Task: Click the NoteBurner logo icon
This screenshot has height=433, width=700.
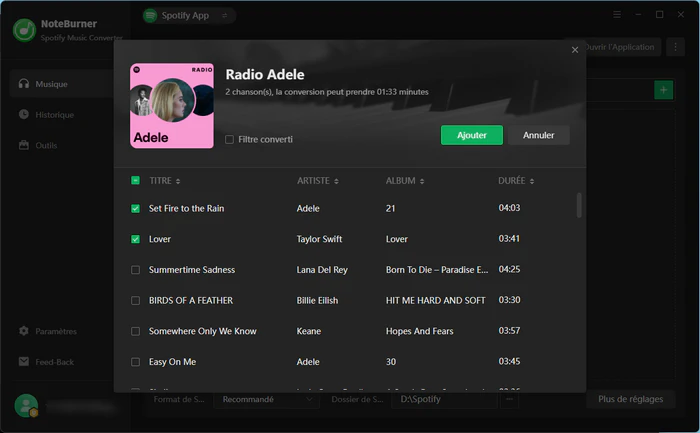Action: pyautogui.click(x=24, y=30)
